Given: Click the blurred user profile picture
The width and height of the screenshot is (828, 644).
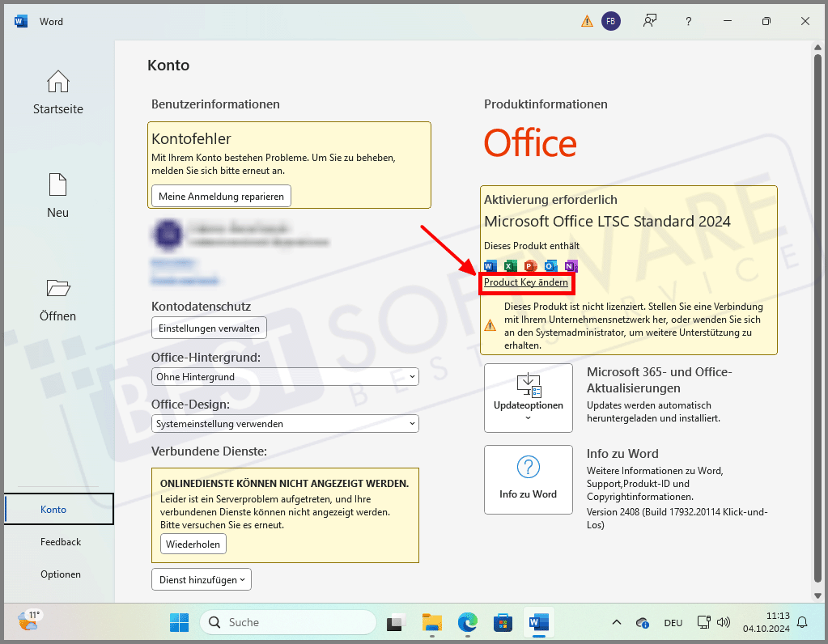Looking at the screenshot, I should (168, 235).
